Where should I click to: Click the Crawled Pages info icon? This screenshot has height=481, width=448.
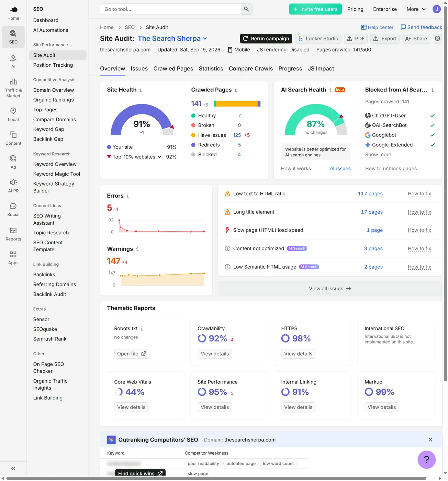click(236, 90)
